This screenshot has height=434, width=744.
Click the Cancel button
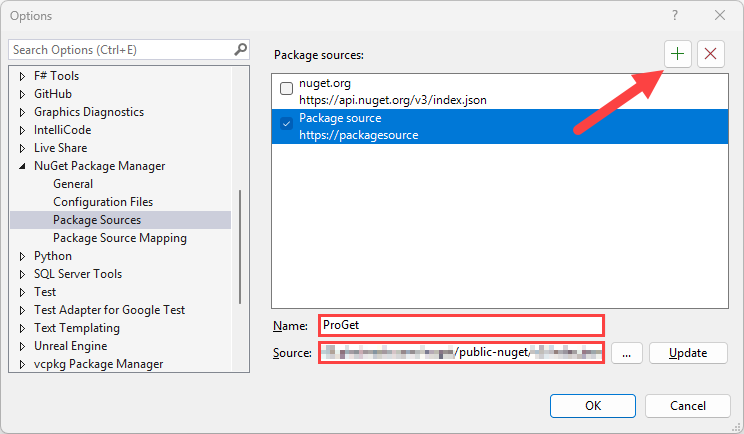pos(688,406)
